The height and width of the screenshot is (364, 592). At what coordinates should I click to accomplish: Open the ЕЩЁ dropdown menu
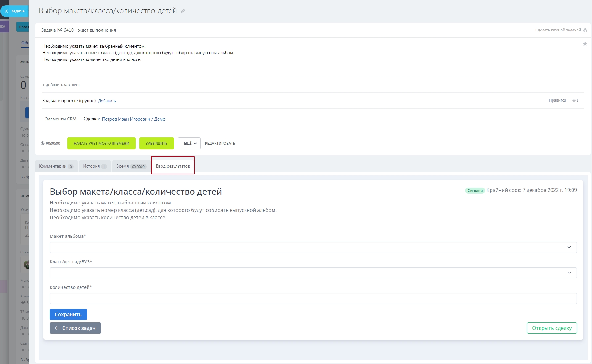click(x=189, y=144)
